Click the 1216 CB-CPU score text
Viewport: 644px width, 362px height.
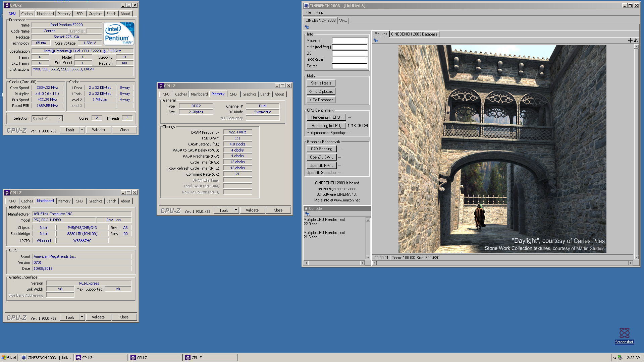click(358, 126)
